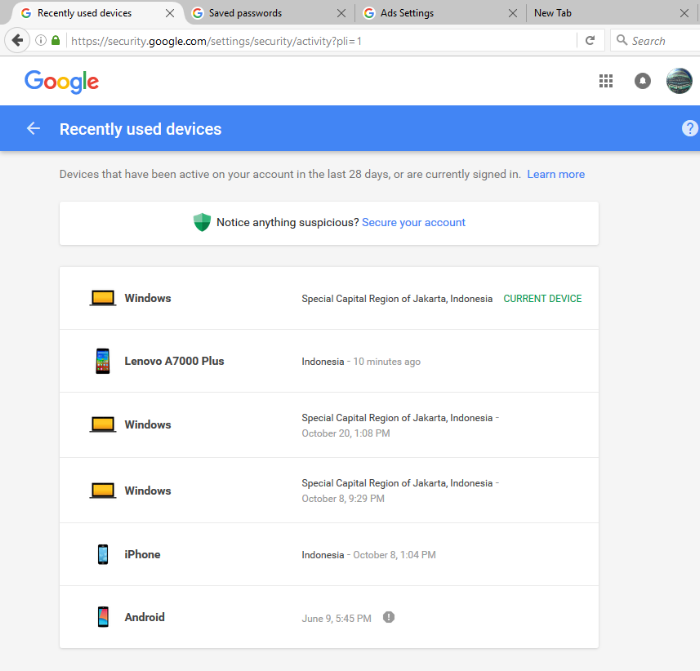700x671 pixels.
Task: Click the browser back navigation button
Action: 17,41
